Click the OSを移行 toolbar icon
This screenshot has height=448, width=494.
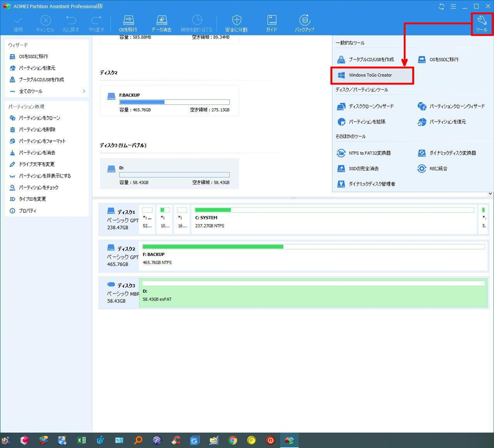(128, 23)
